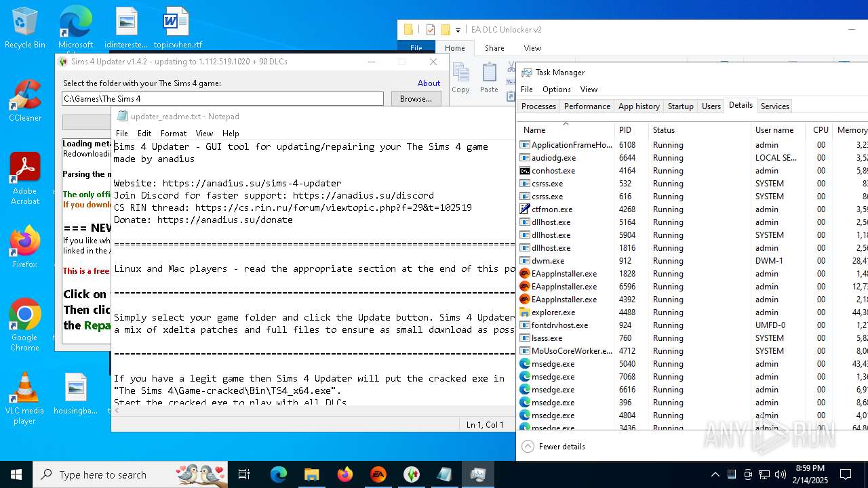Sort processes by User name column header
The height and width of the screenshot is (488, 868).
[778, 130]
